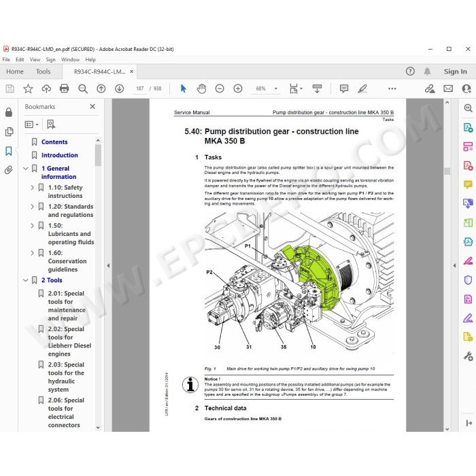This screenshot has width=476, height=476.
Task: Click the Zoom Out minus icon
Action: click(220, 88)
